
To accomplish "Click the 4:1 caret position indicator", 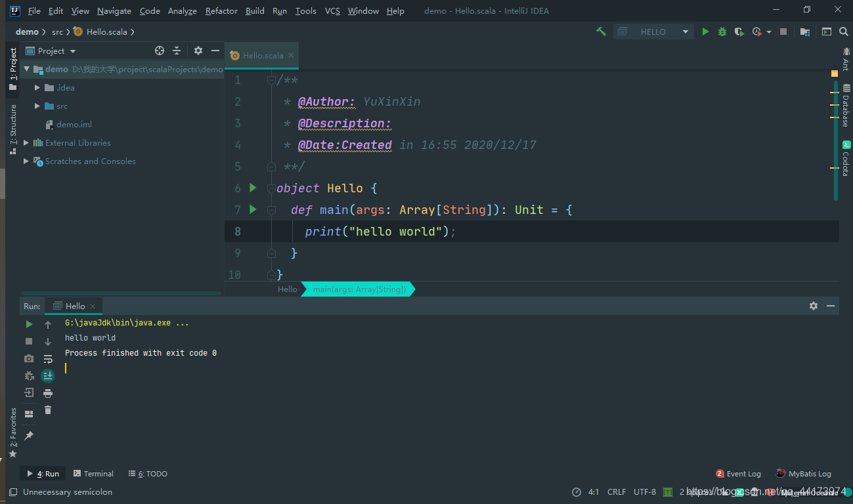I will 594,492.
